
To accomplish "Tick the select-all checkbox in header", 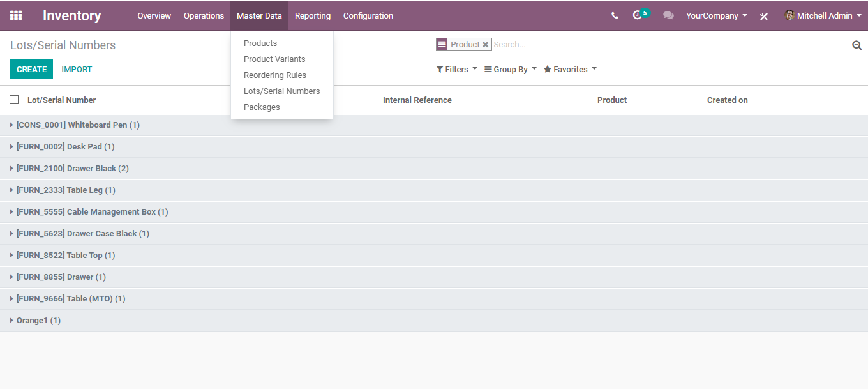I will (x=14, y=100).
